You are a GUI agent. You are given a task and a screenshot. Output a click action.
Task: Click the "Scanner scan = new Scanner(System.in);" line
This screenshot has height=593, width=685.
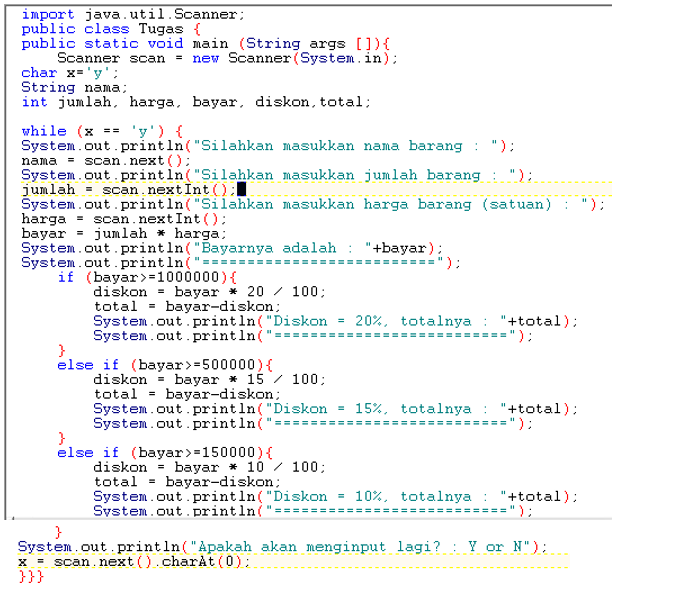click(x=227, y=58)
